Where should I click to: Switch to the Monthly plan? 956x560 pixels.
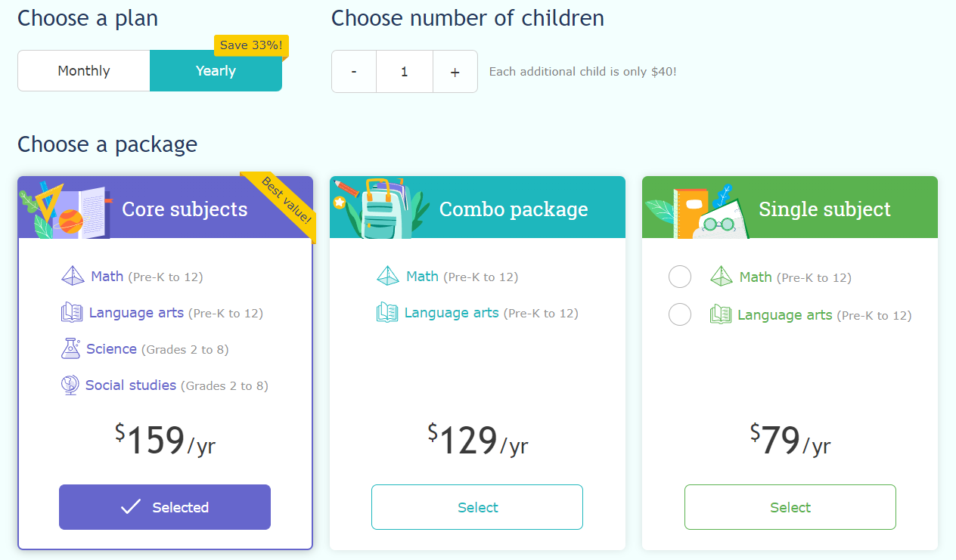point(84,71)
